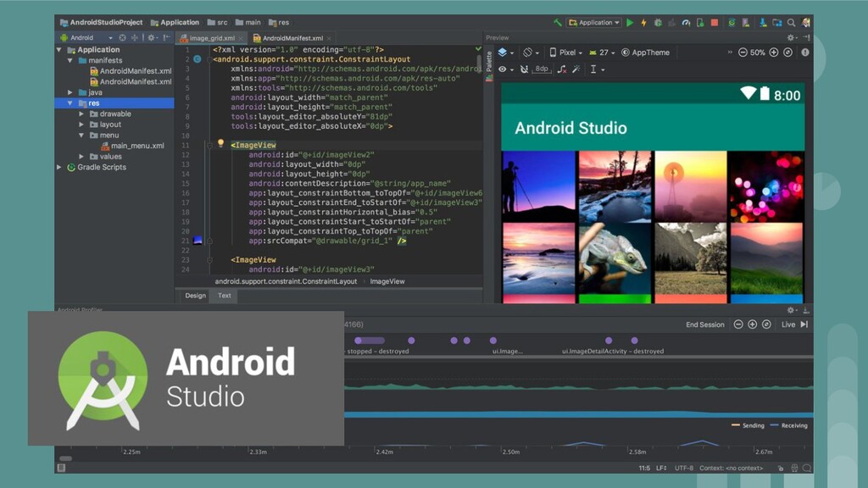Open the Pixel device dropdown

tap(565, 53)
